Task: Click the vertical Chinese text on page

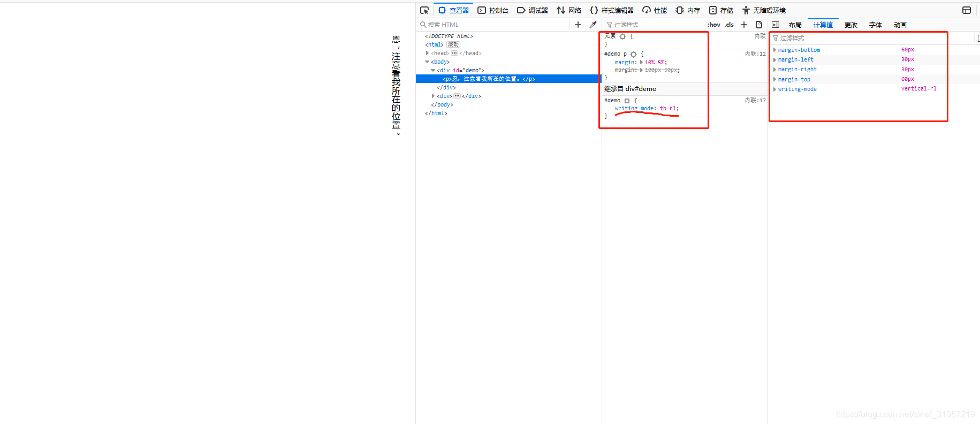Action: click(396, 86)
